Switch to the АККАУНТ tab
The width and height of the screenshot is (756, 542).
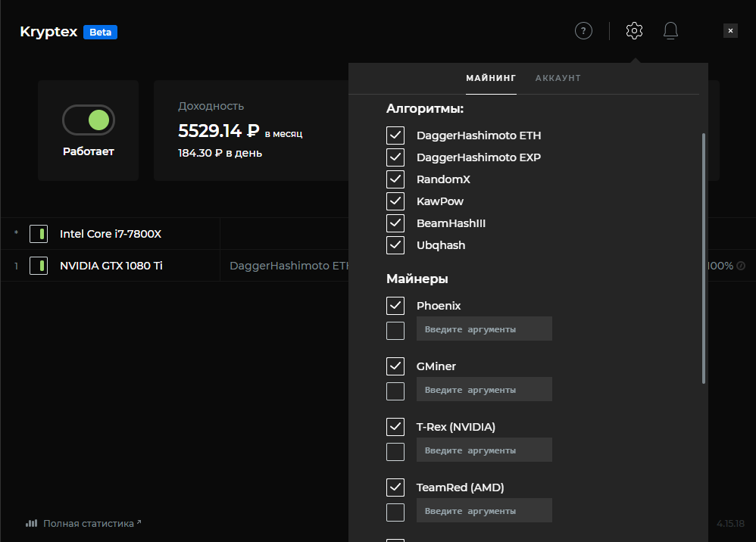[x=558, y=78]
